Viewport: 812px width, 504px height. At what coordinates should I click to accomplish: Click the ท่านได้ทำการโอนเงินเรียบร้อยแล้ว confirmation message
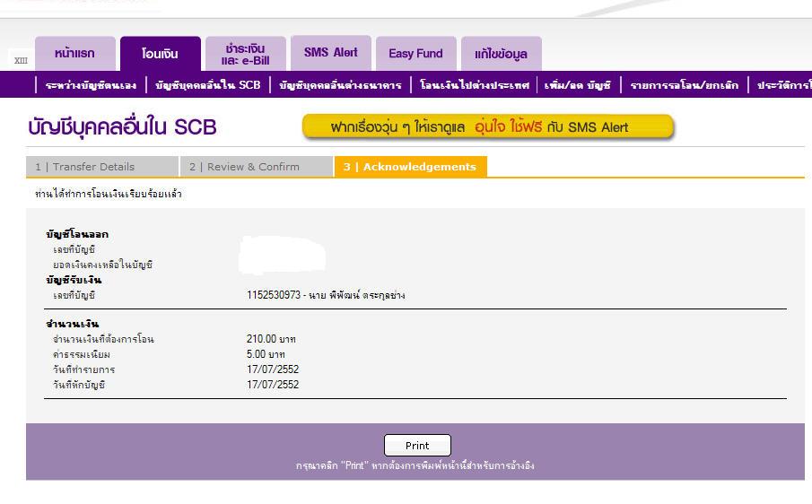coord(109,194)
